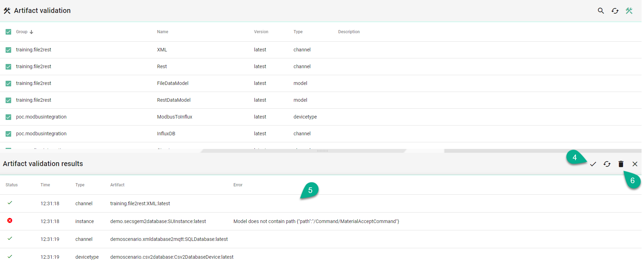
Task: Sort by Group column arrow
Action: (31, 32)
